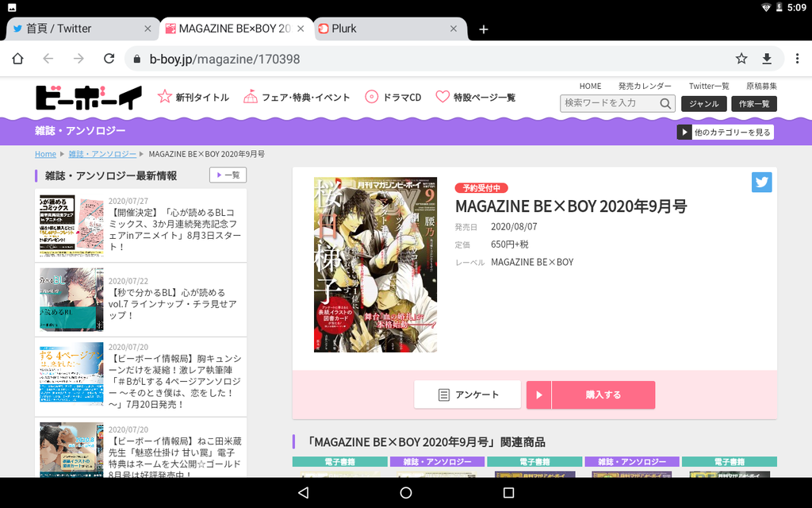
Task: Open 新刊タイトル menu item
Action: (x=193, y=97)
